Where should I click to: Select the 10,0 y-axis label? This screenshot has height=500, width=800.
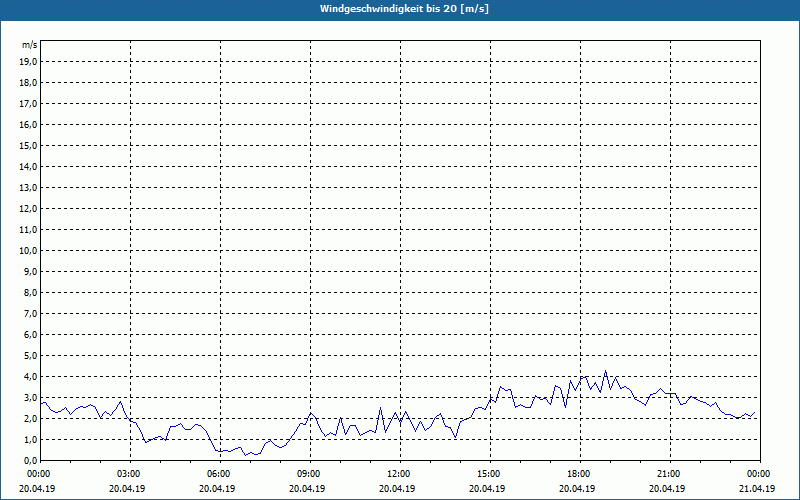28,251
